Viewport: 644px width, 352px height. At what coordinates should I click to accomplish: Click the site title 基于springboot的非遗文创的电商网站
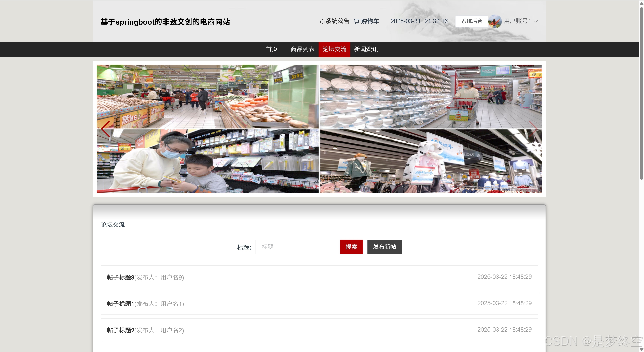pos(165,22)
